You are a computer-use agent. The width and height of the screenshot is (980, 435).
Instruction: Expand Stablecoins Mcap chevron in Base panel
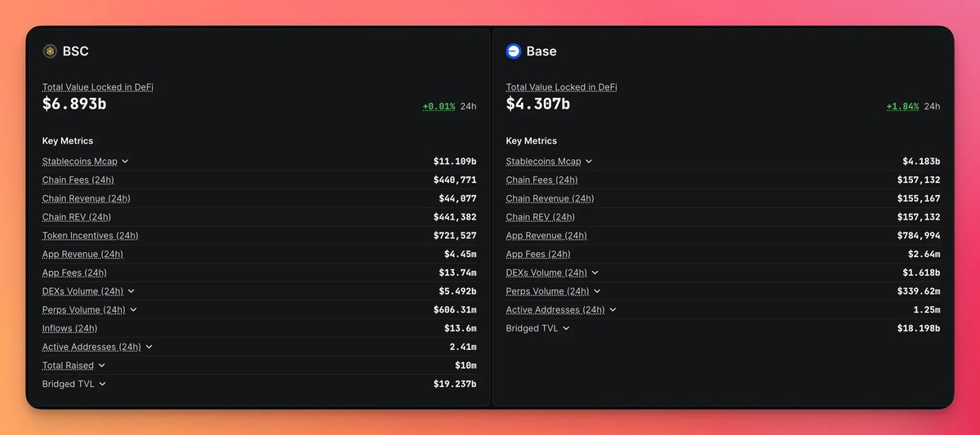(x=589, y=162)
